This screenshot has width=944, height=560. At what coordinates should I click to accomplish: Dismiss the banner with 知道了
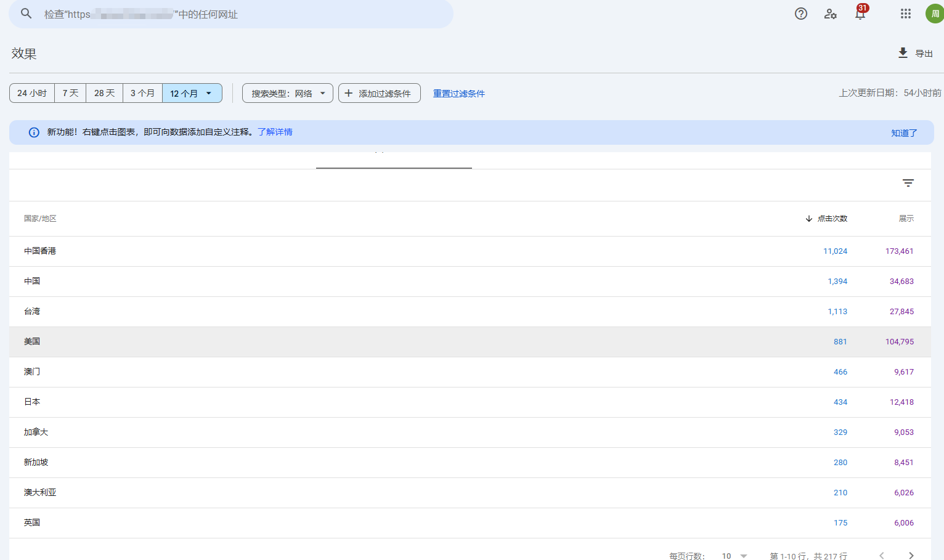pyautogui.click(x=903, y=133)
